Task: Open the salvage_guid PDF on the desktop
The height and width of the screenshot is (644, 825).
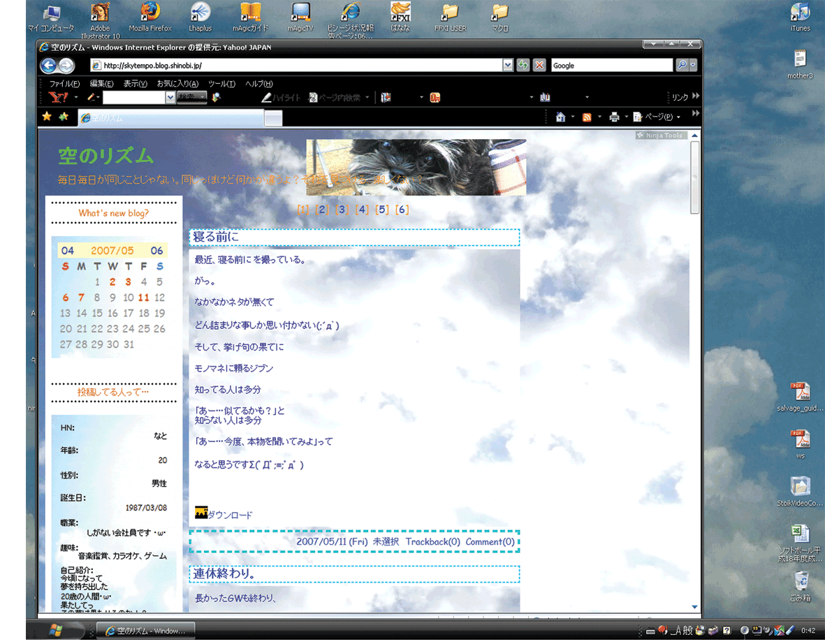Action: click(x=801, y=397)
